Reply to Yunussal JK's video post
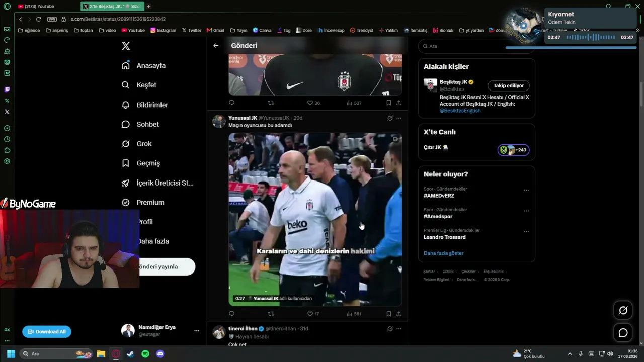Image resolution: width=644 pixels, height=362 pixels. [231, 314]
